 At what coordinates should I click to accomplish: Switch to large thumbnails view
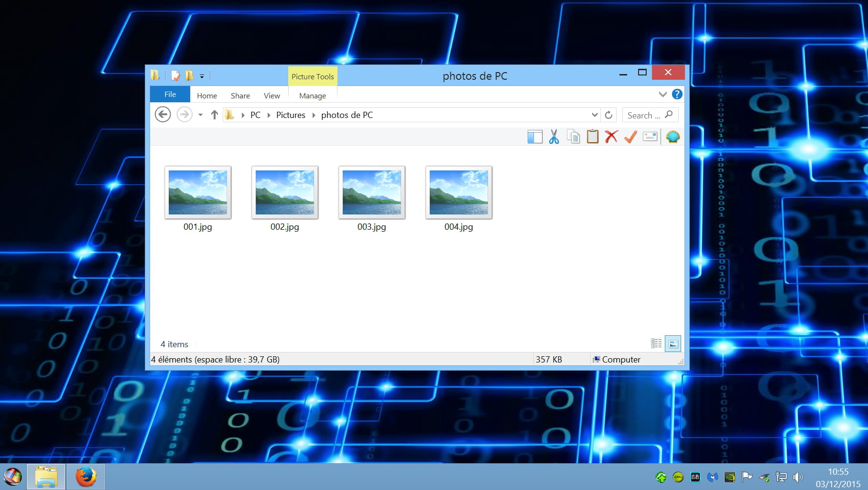click(x=673, y=343)
